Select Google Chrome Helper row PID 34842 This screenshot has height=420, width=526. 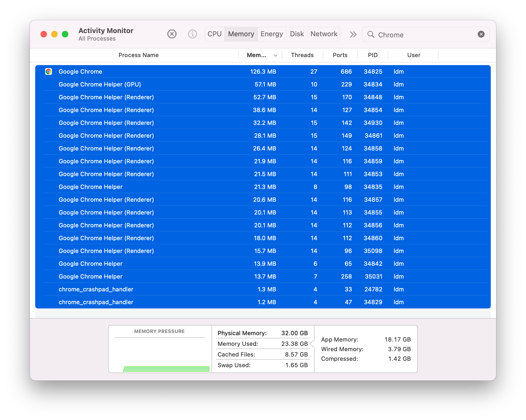point(263,264)
